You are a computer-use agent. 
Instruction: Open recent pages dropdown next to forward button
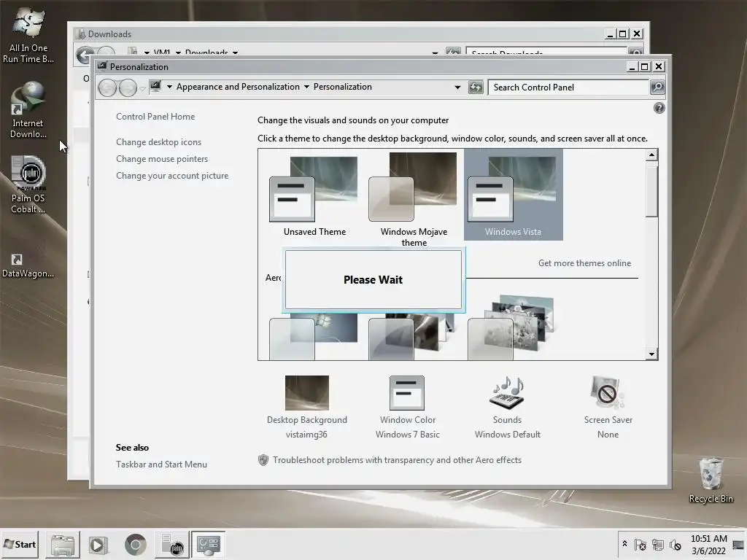(142, 88)
